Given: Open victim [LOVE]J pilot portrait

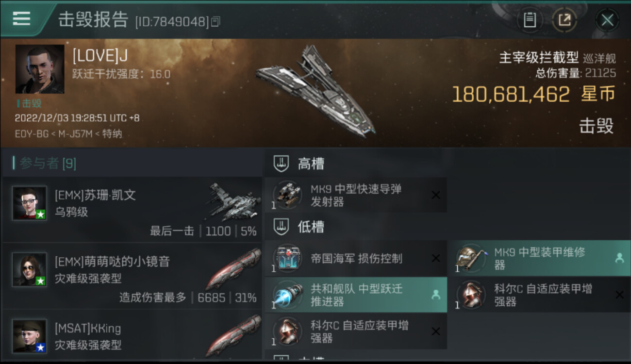Looking at the screenshot, I should pos(40,69).
